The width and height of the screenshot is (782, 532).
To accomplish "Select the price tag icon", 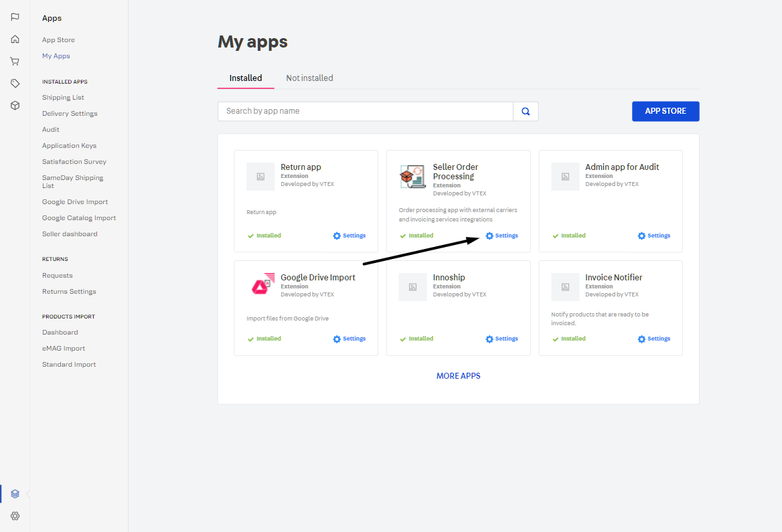I will [x=15, y=83].
